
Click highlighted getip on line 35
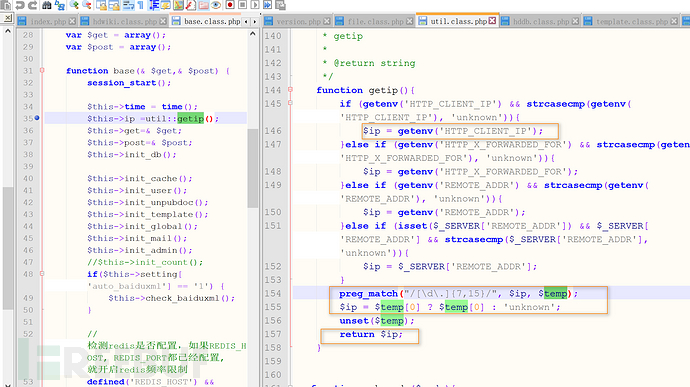click(191, 118)
